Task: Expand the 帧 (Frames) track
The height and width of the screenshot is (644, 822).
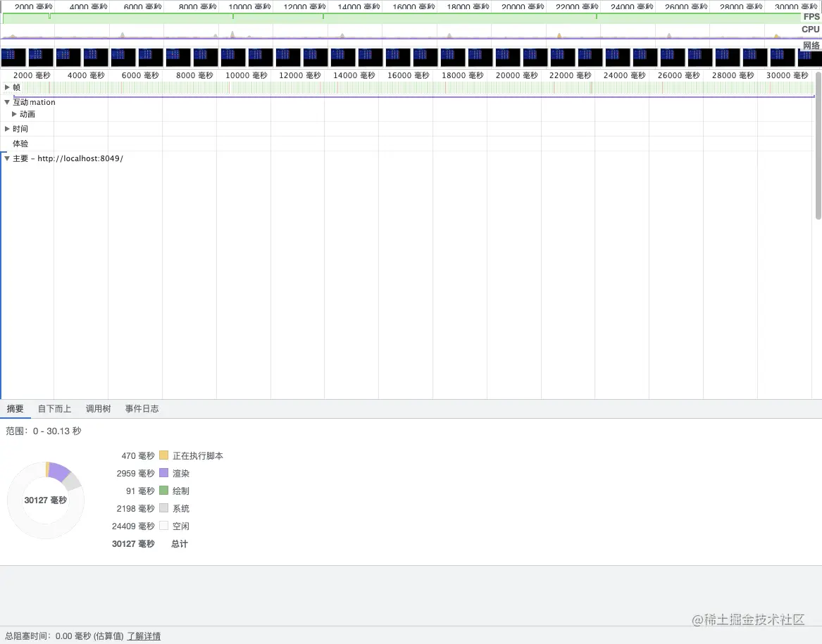Action: (x=7, y=87)
